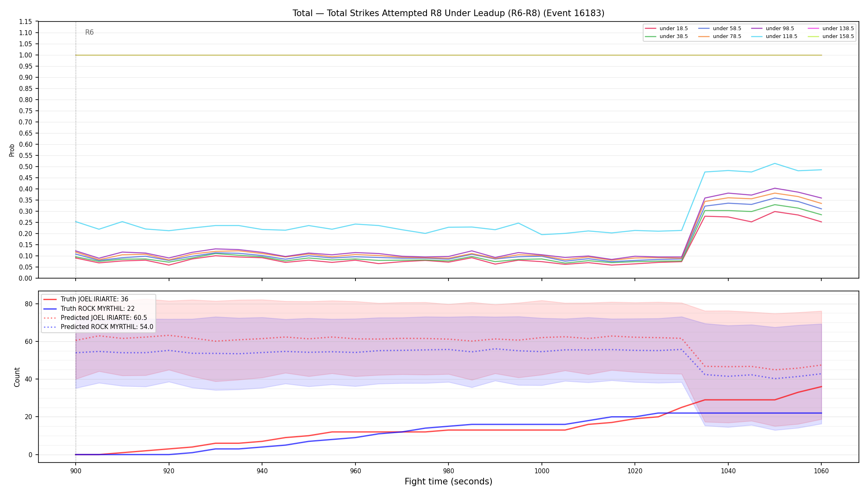The image size is (868, 496).
Task: Click the 0.25 tick on Prob axis
Action: (x=26, y=222)
